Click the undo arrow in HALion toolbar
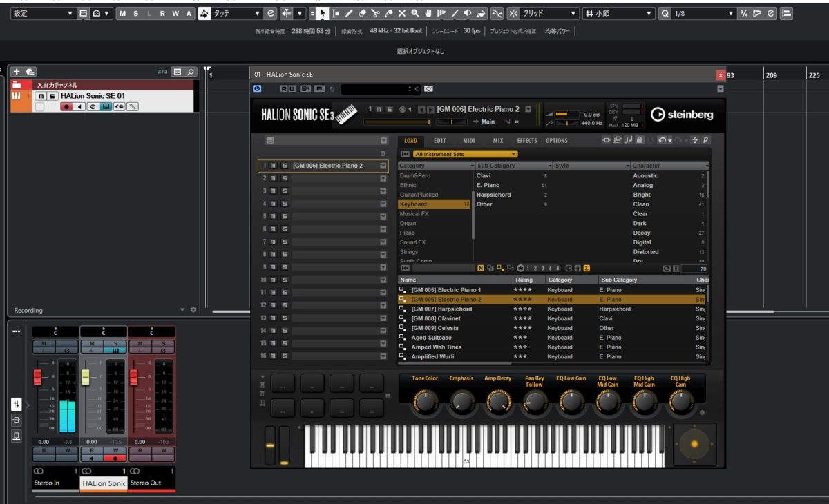Image resolution: width=829 pixels, height=504 pixels. [663, 140]
